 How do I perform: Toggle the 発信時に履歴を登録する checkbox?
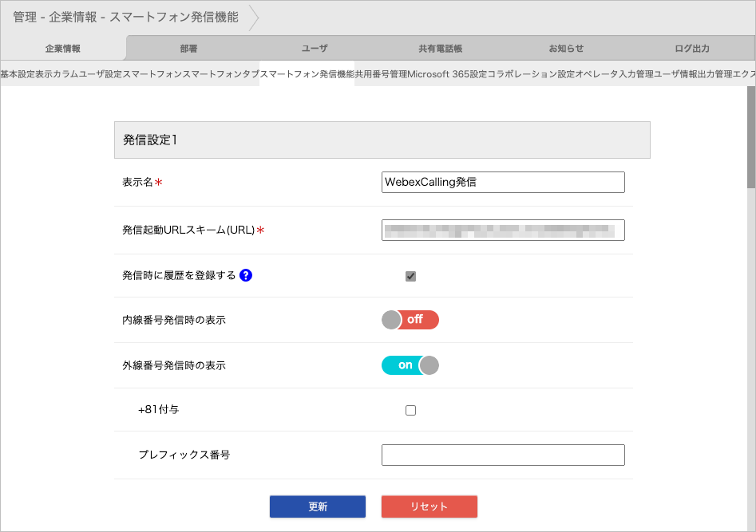pos(410,276)
